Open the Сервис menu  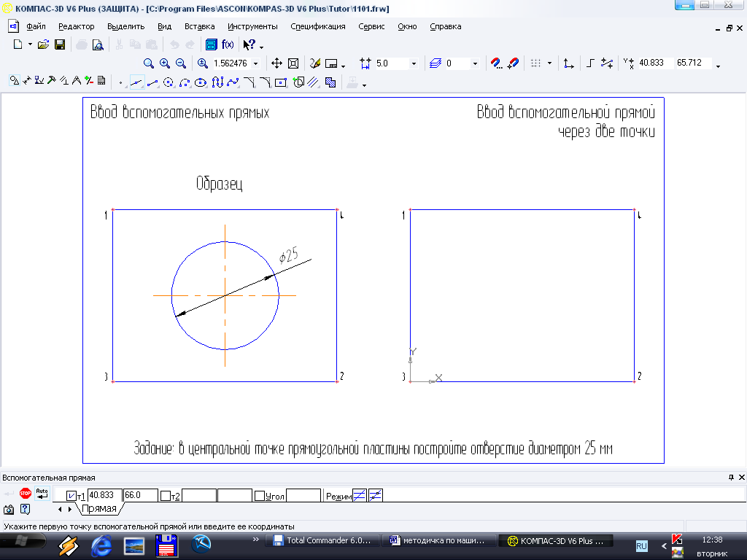click(x=371, y=27)
